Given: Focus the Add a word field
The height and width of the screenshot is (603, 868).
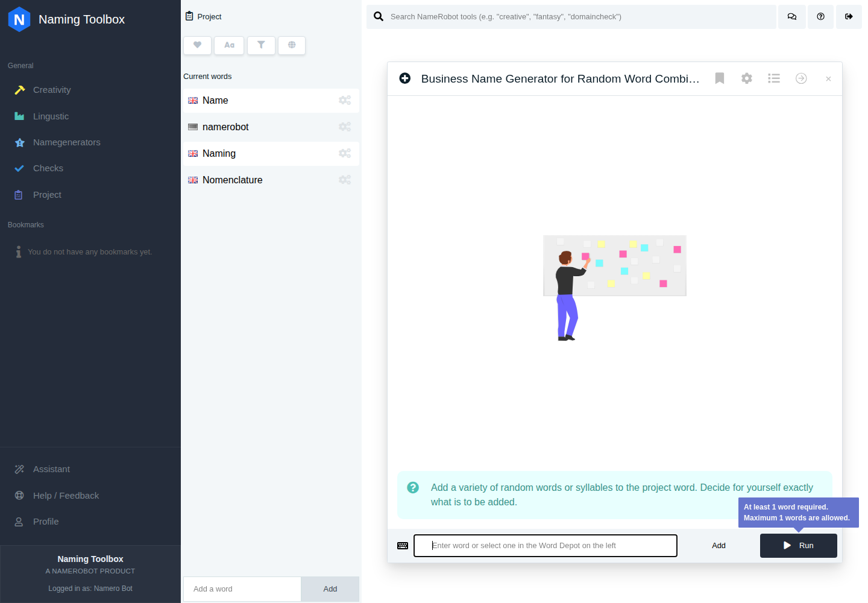Looking at the screenshot, I should coord(242,589).
